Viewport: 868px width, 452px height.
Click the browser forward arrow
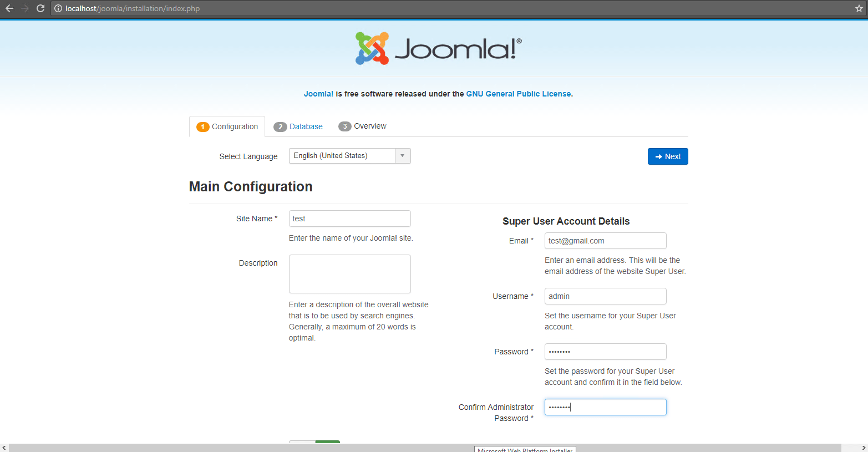25,8
